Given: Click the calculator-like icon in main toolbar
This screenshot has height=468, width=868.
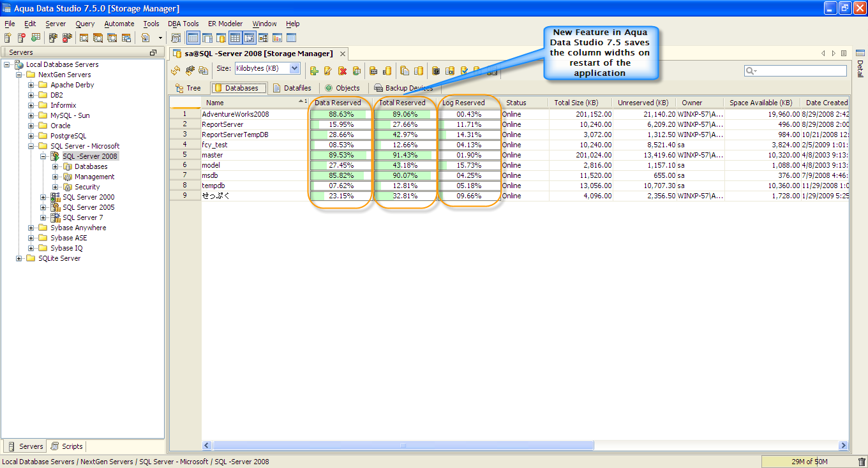Looking at the screenshot, I should (x=176, y=38).
